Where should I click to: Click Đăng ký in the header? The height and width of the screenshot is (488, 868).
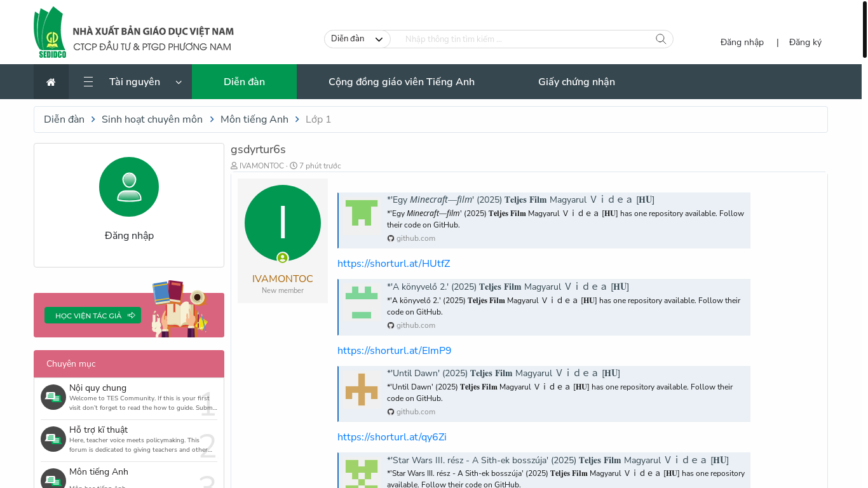click(x=805, y=42)
